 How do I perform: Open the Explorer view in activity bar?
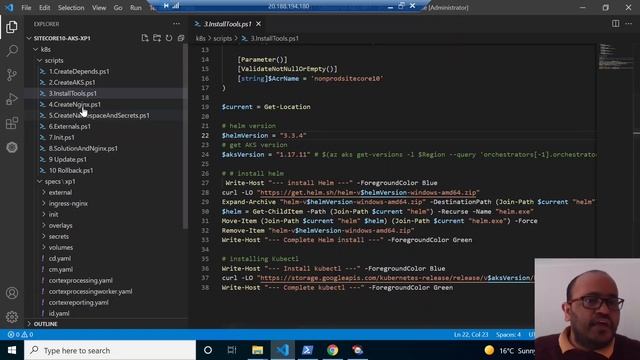point(12,27)
